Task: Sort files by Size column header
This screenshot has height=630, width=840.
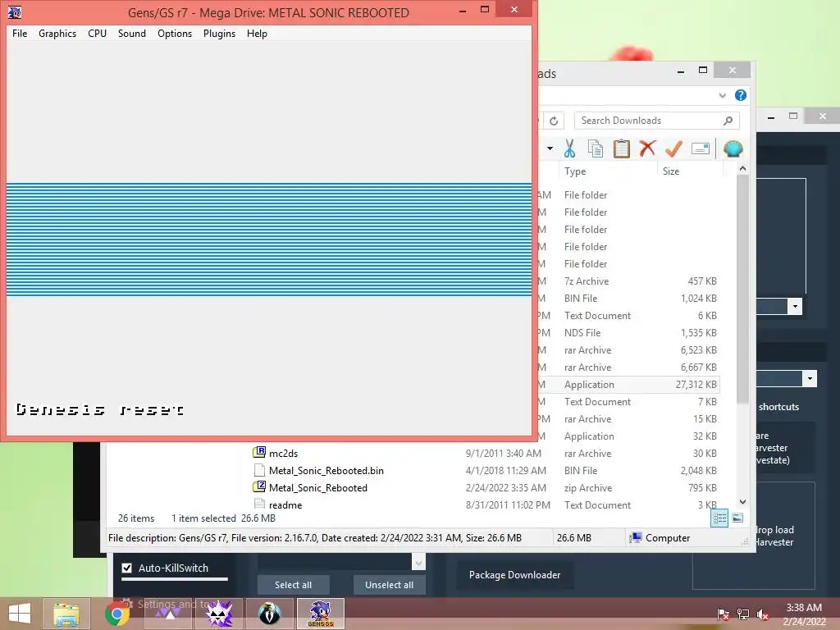Action: click(x=671, y=171)
